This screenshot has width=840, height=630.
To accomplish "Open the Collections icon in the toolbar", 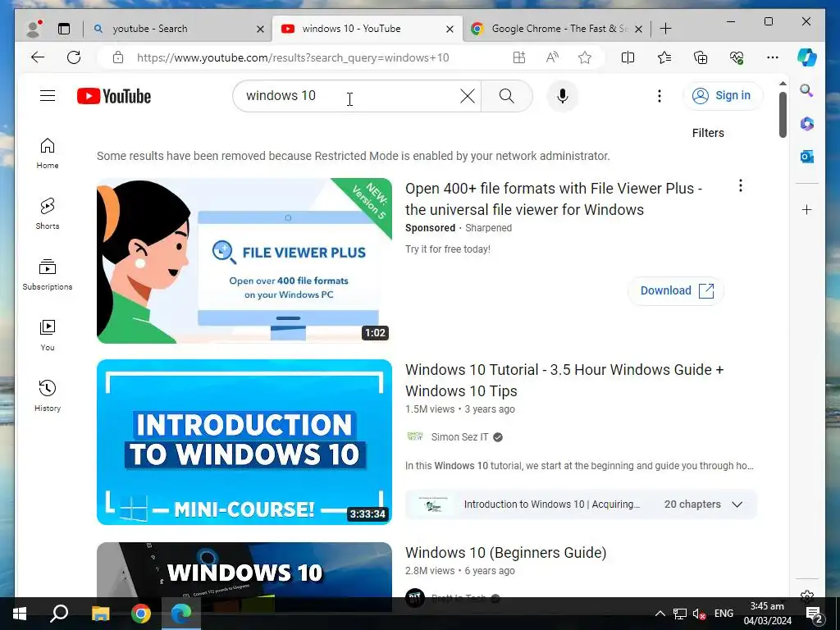I will [701, 57].
